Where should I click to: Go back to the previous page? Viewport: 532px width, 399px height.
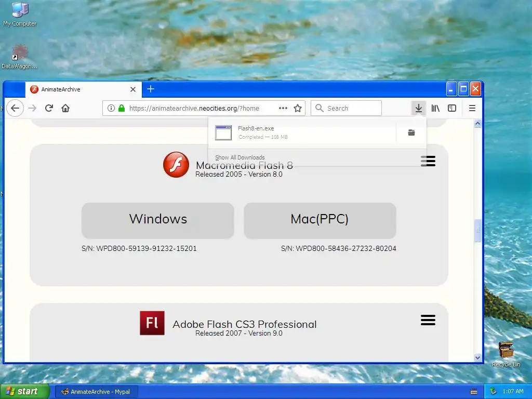15,108
